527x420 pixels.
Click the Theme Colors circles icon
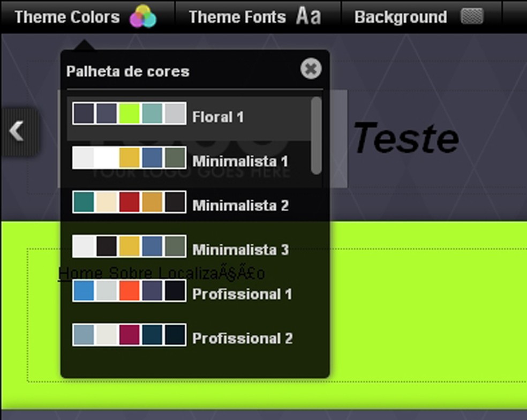point(142,17)
